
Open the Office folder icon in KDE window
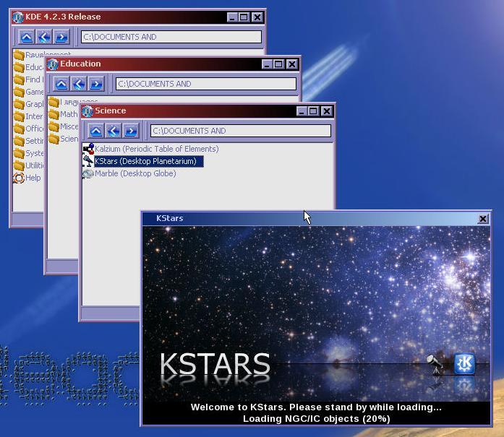point(19,129)
